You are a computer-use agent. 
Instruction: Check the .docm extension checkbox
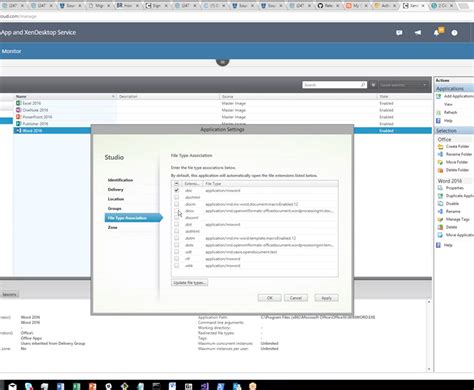[176, 204]
